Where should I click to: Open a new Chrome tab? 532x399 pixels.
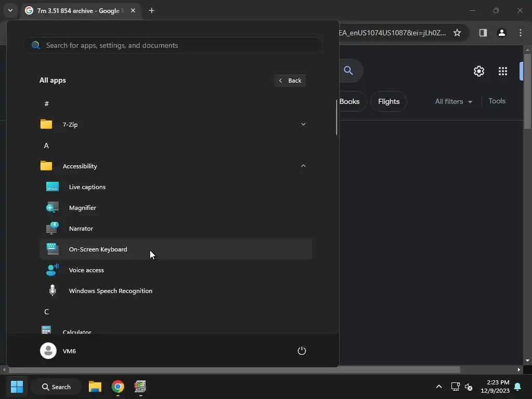pyautogui.click(x=152, y=10)
